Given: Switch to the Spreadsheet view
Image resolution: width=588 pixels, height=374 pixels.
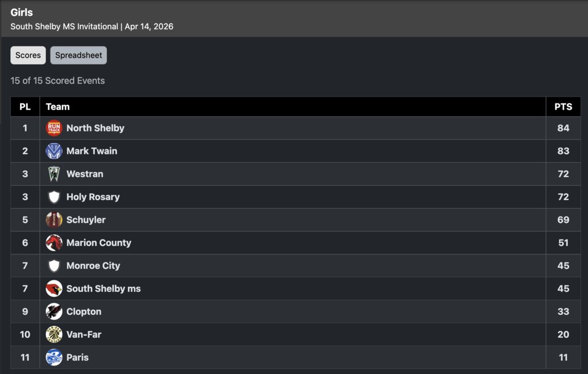Looking at the screenshot, I should [79, 55].
